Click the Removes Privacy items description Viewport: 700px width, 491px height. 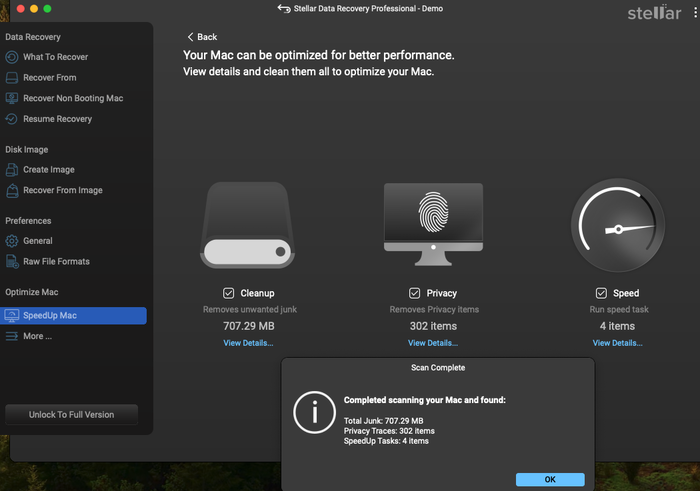coord(434,310)
